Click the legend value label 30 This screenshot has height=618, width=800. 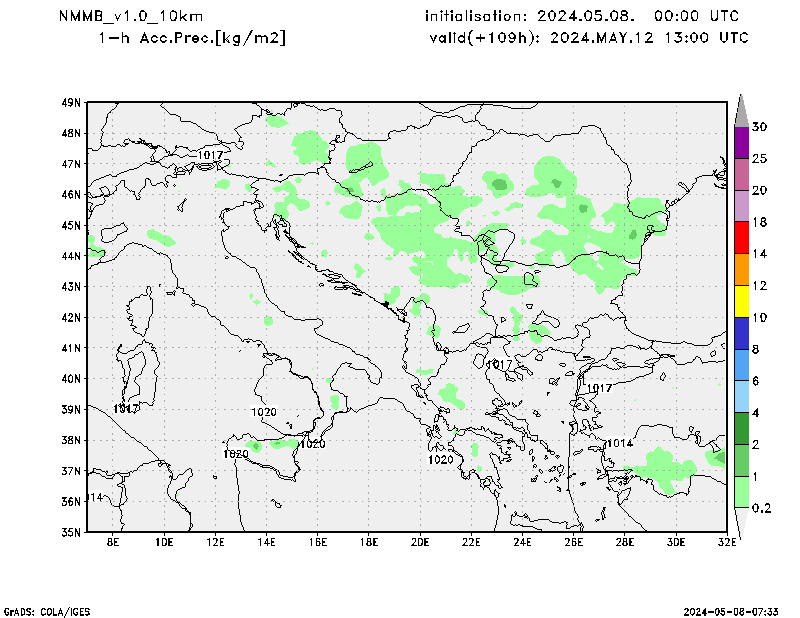759,127
